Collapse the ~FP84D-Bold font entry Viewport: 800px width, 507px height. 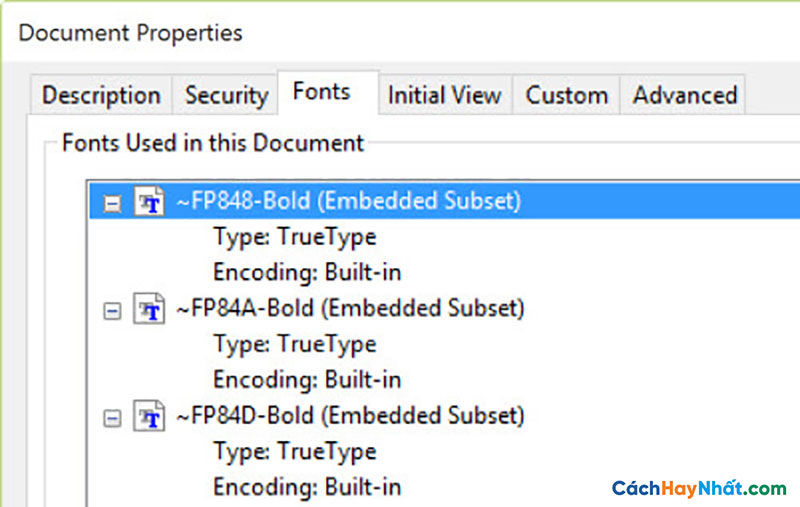pyautogui.click(x=112, y=418)
